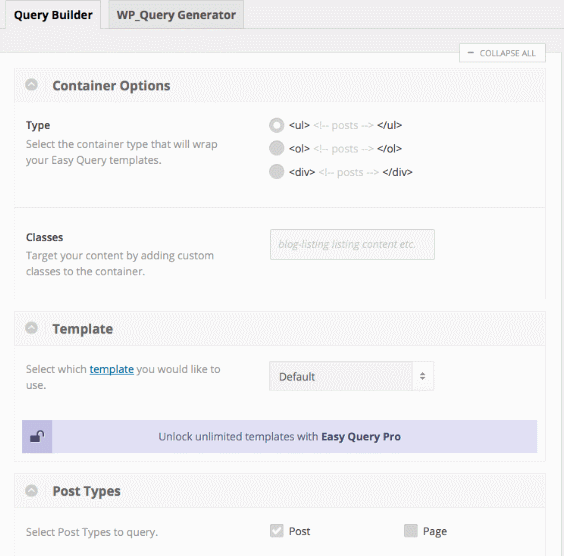The width and height of the screenshot is (564, 556).
Task: Collapse the Container Options section arrow icon
Action: click(31, 85)
